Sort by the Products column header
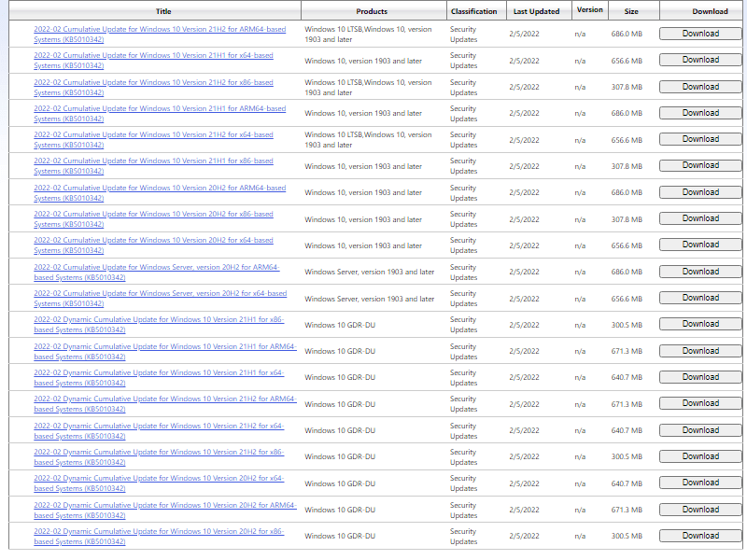Screen dimensions: 747x560 (x=372, y=11)
